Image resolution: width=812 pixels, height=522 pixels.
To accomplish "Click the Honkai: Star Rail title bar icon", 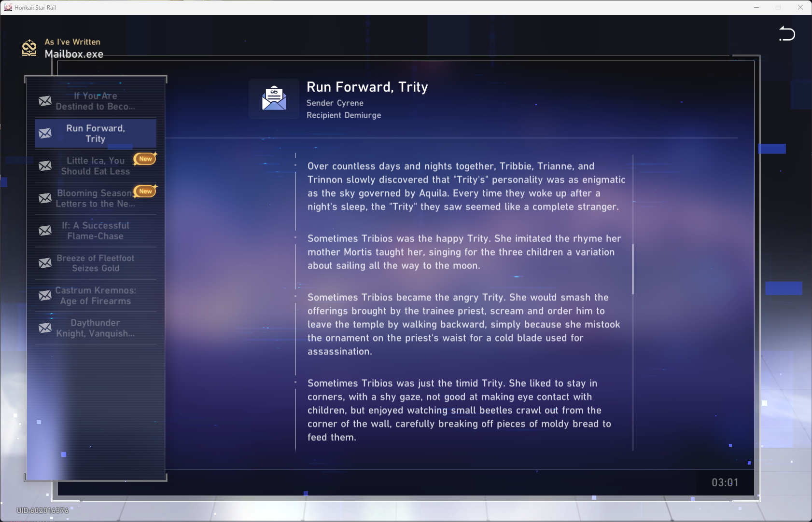I will pos(8,7).
